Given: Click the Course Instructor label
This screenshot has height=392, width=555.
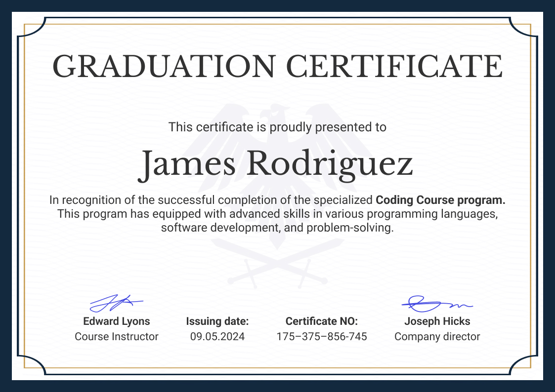Looking at the screenshot, I should (x=116, y=337).
